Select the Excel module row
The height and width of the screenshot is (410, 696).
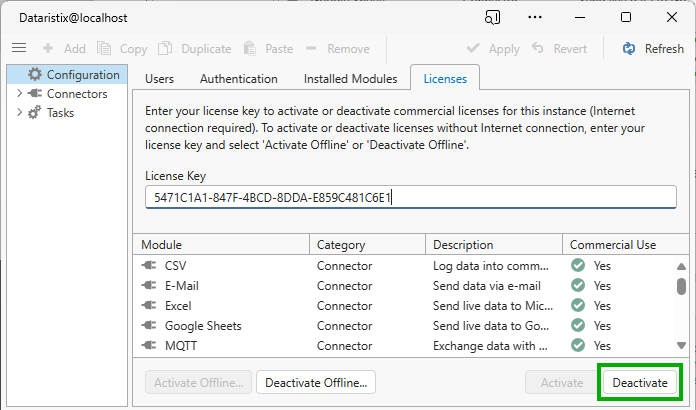coord(404,305)
